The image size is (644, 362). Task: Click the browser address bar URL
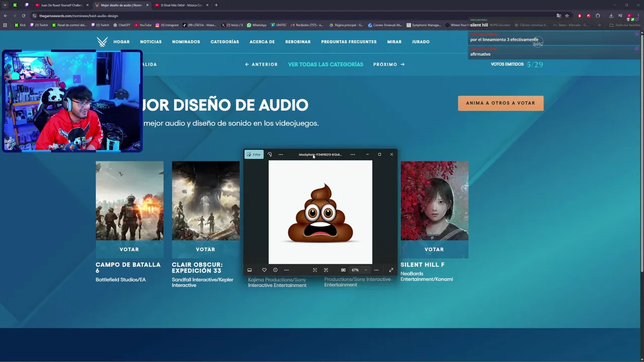click(78, 16)
